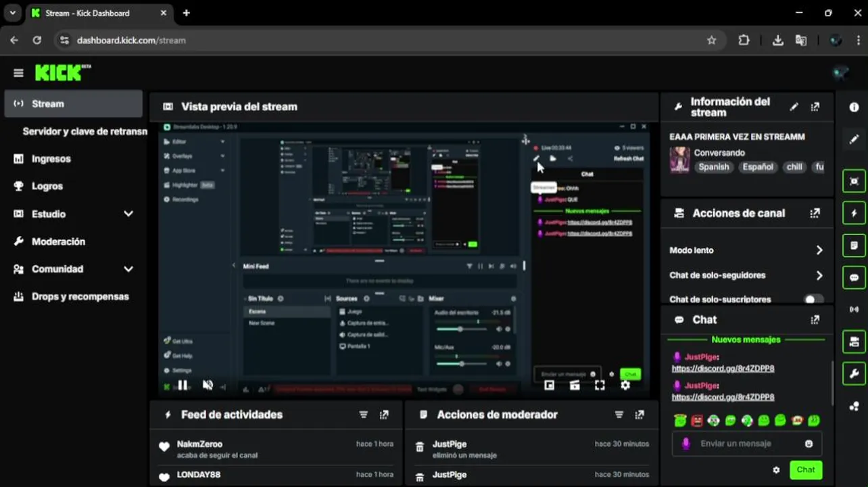Toggle stream preview panel in right toolbar
Image resolution: width=868 pixels, height=487 pixels.
(x=854, y=181)
